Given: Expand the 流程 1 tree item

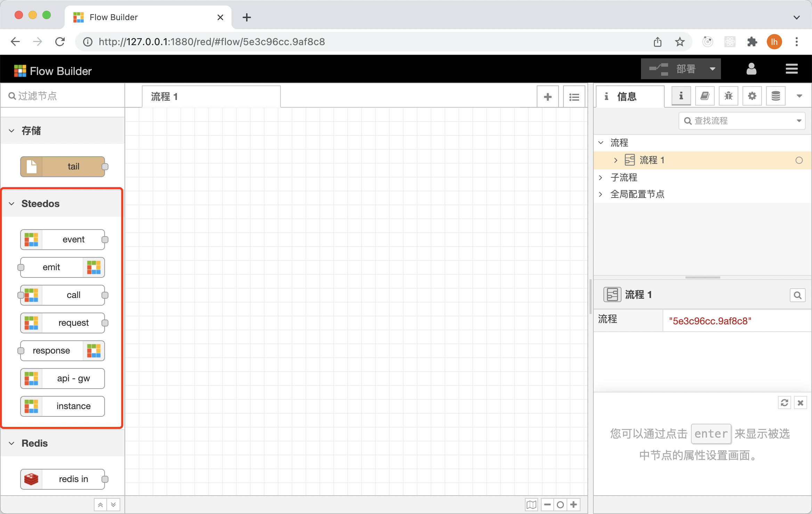Looking at the screenshot, I should click(616, 160).
